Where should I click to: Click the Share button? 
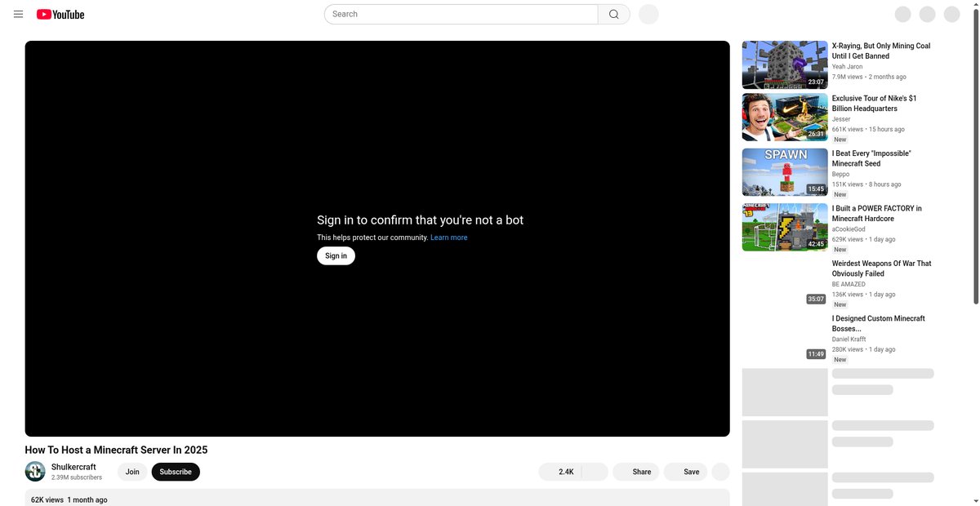[635, 472]
